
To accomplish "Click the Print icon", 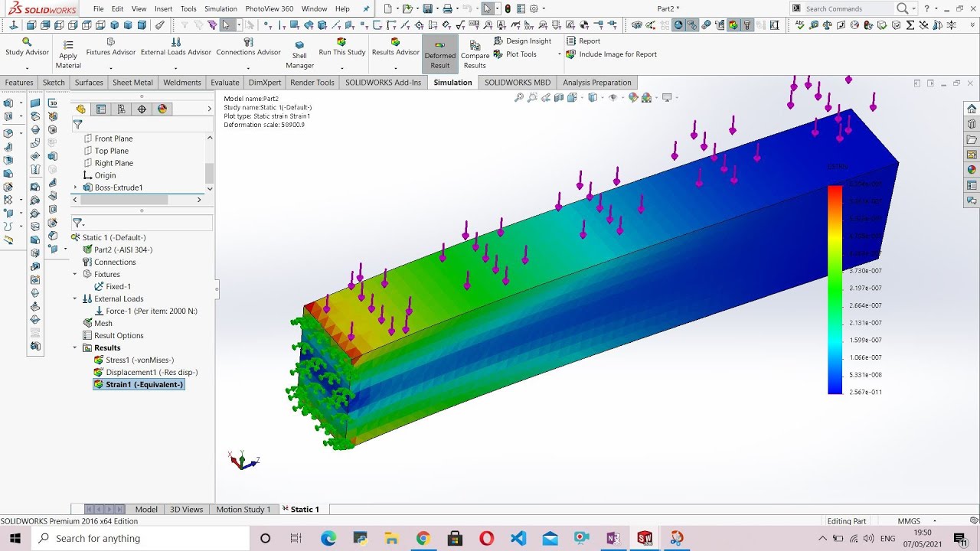I will 448,9.
